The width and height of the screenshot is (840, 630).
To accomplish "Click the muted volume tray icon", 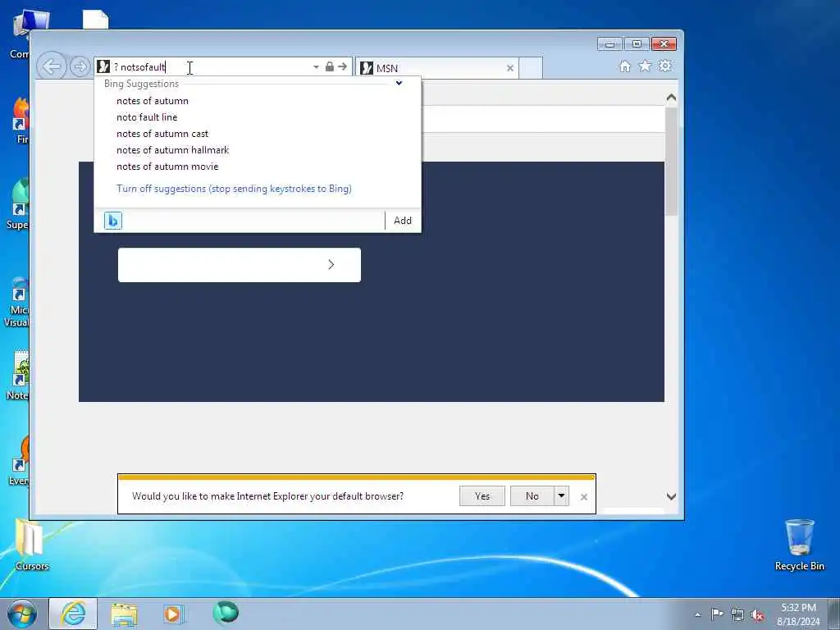I will click(x=757, y=615).
